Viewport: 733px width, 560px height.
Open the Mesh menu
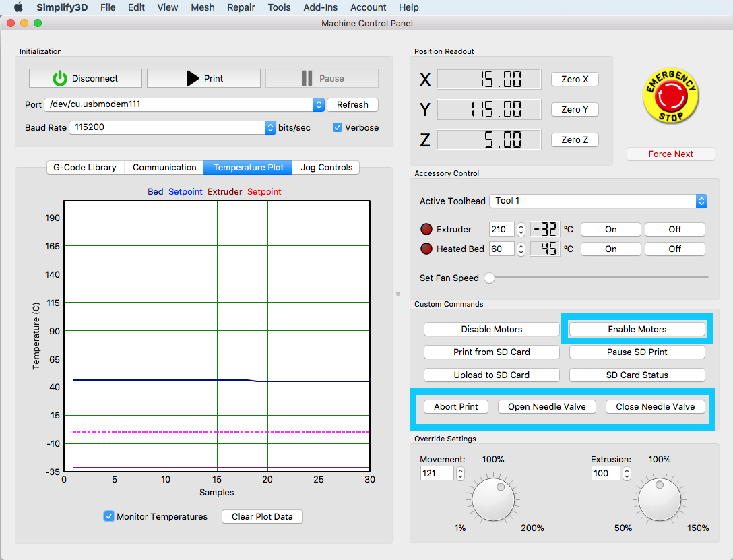point(202,7)
